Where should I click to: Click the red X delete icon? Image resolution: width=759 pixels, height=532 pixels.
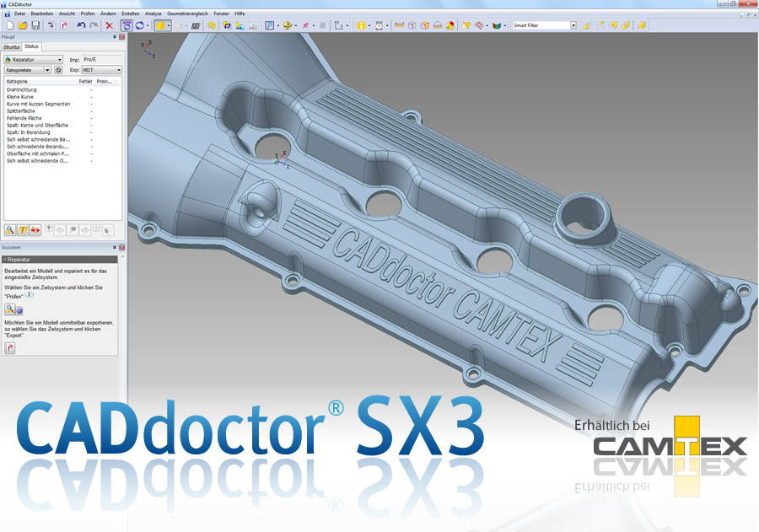coord(110,25)
